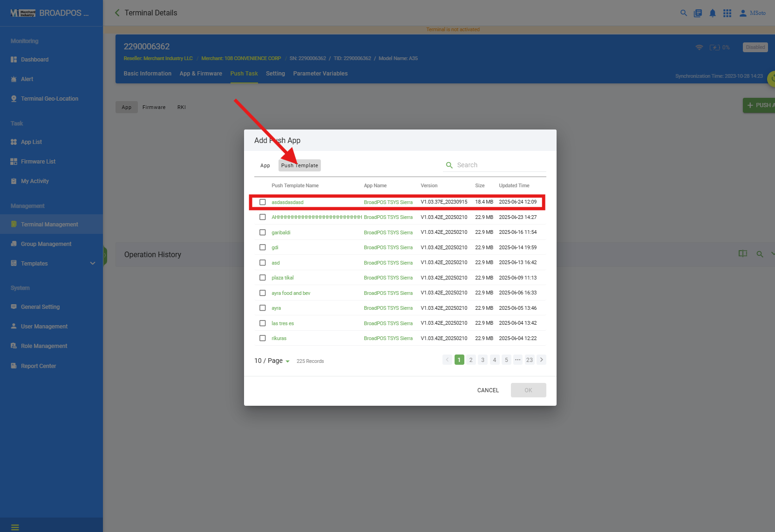This screenshot has height=532, width=775.
Task: Open the document library icon in header
Action: 698,13
